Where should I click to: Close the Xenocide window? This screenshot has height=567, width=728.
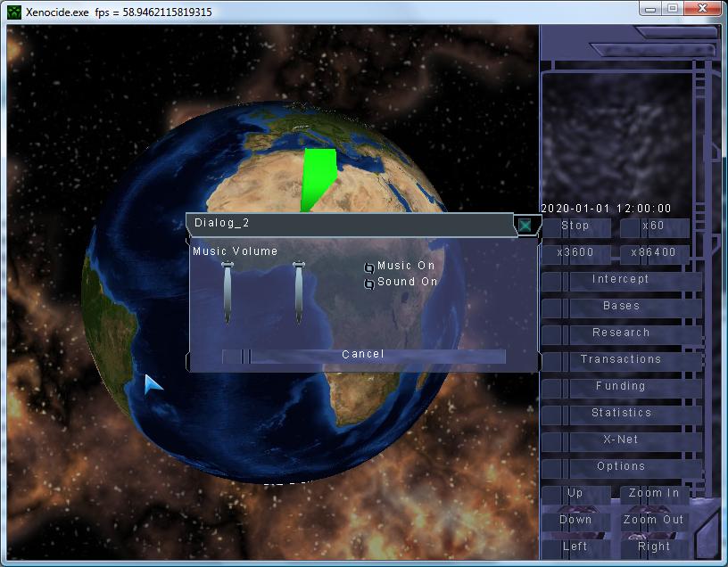[703, 8]
